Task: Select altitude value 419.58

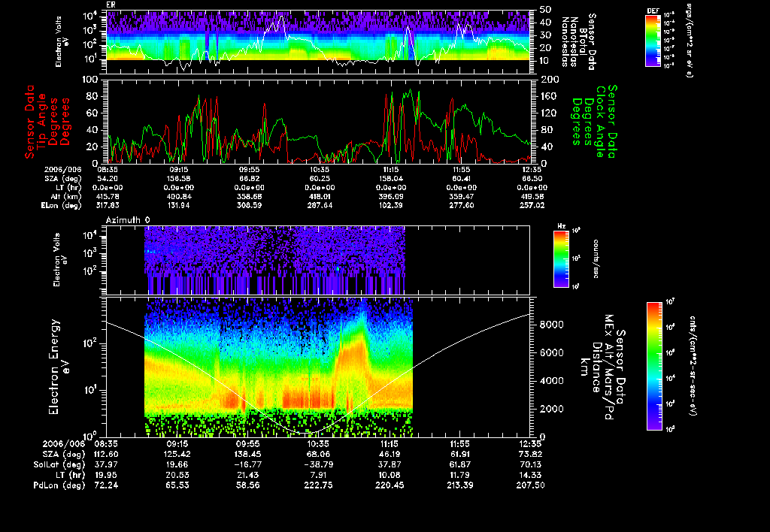Action: [532, 196]
